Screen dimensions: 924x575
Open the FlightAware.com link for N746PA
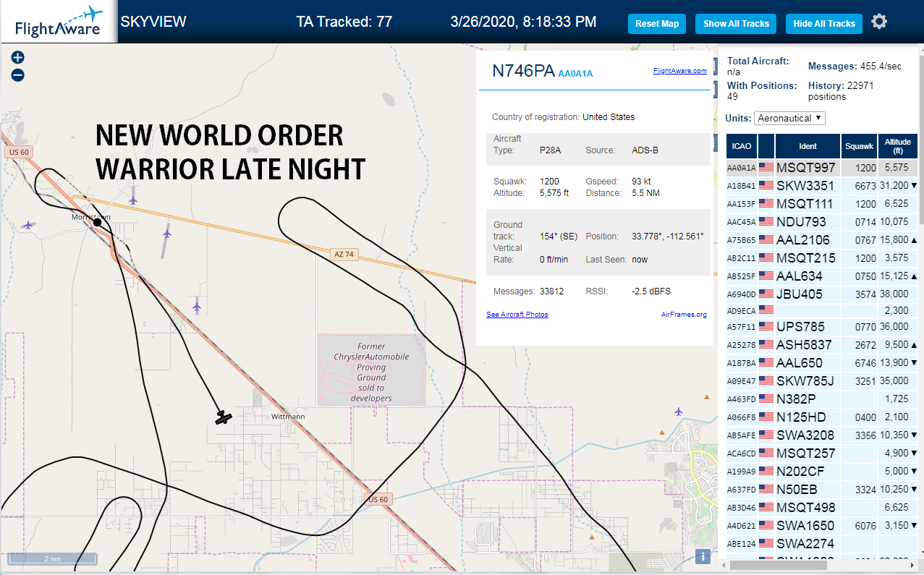(679, 71)
